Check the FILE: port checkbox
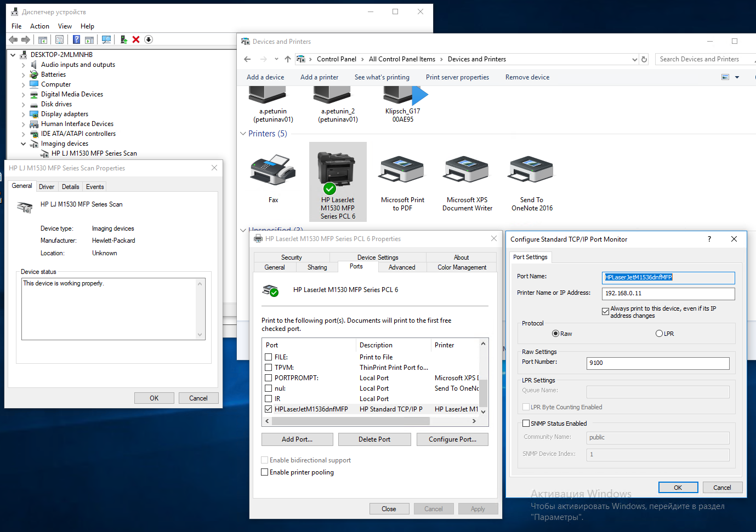The height and width of the screenshot is (532, 756). pyautogui.click(x=269, y=357)
